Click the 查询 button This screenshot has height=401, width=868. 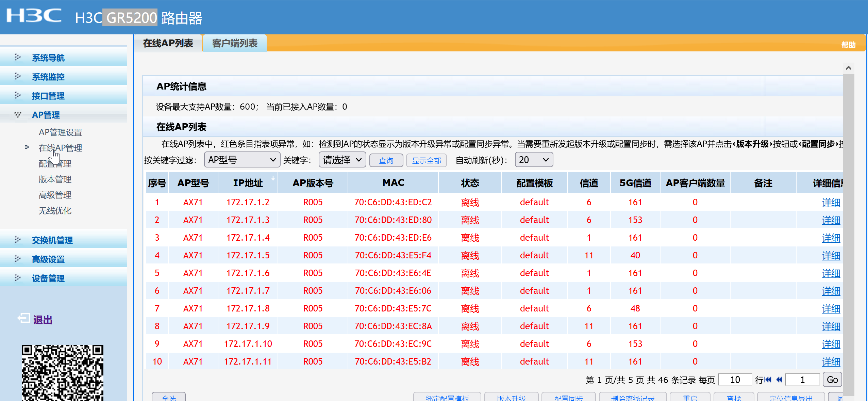click(x=386, y=161)
